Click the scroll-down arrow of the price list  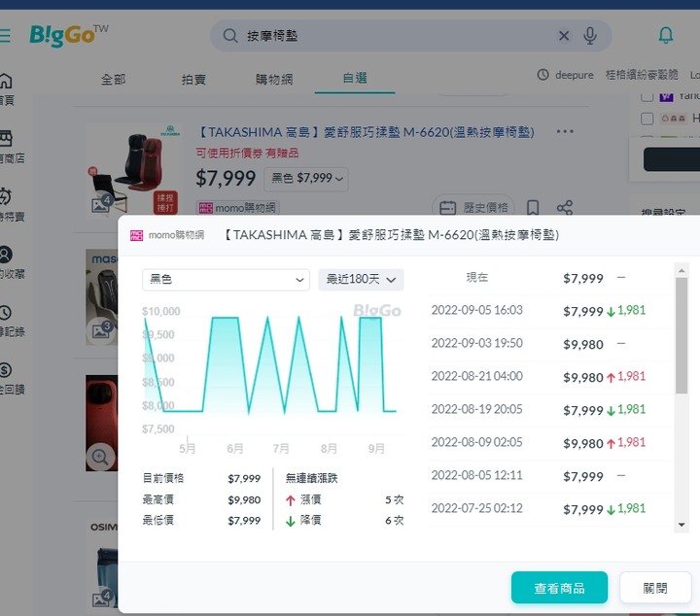[682, 525]
